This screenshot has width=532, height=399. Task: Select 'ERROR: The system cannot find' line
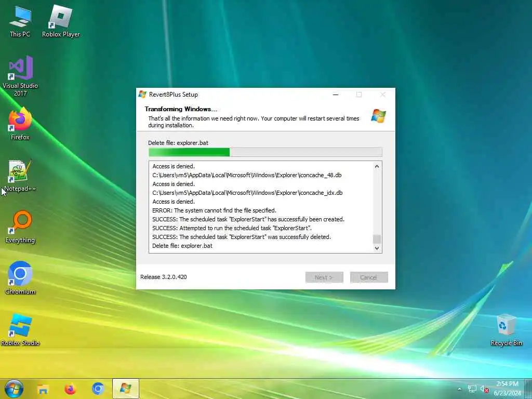[214, 210]
